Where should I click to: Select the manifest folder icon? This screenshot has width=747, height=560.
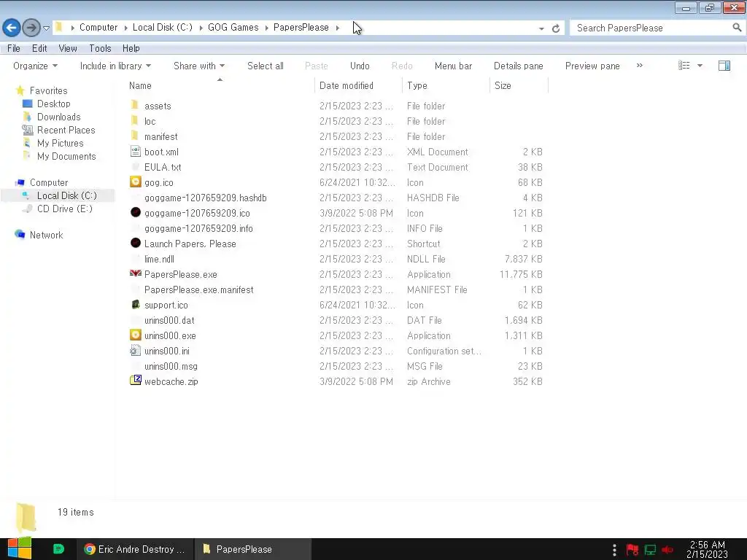(x=135, y=136)
